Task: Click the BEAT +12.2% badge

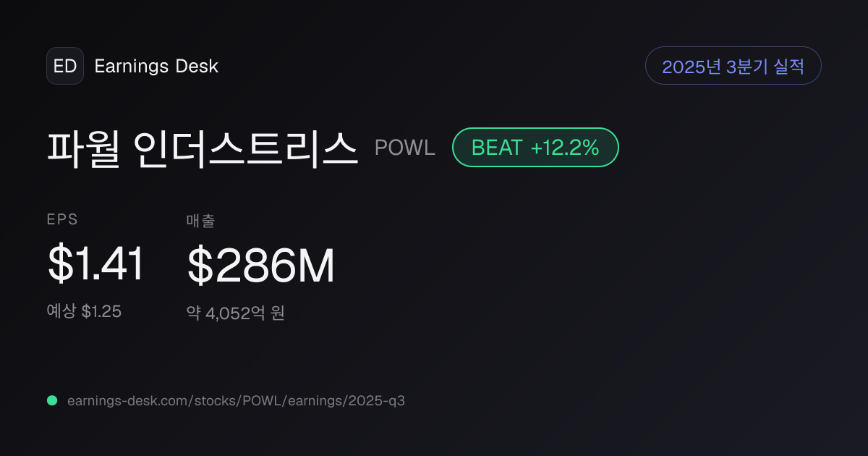Action: pos(535,148)
